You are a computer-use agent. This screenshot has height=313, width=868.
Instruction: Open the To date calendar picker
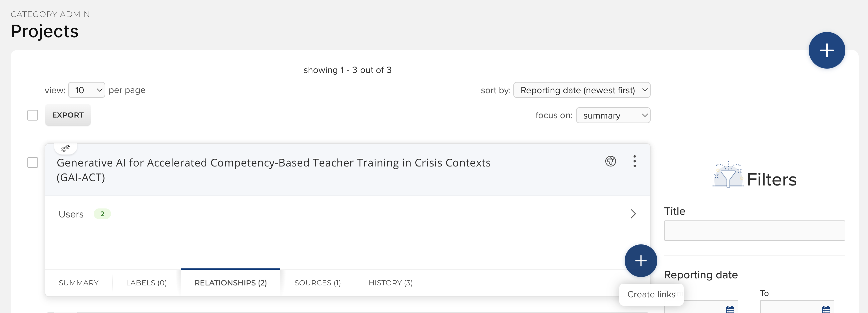(826, 309)
